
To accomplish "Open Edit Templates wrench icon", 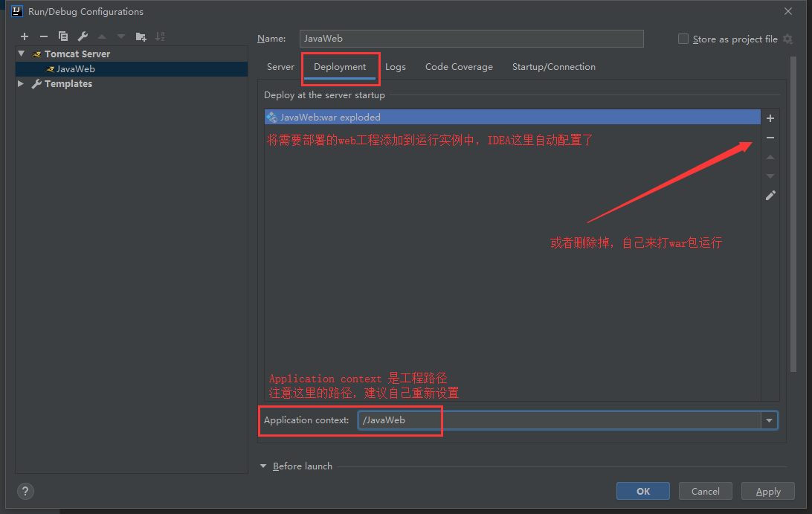I will point(83,36).
